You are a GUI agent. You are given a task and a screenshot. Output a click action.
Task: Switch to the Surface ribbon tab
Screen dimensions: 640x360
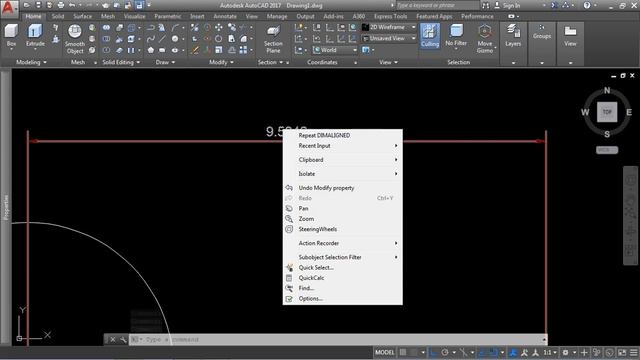pyautogui.click(x=82, y=16)
